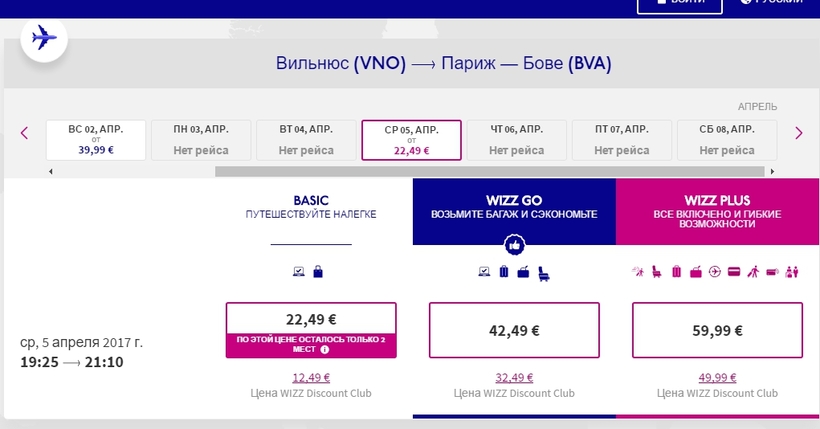Choose the WIZZ GO fare 42,49 €
The image size is (820, 429).
pyautogui.click(x=514, y=330)
